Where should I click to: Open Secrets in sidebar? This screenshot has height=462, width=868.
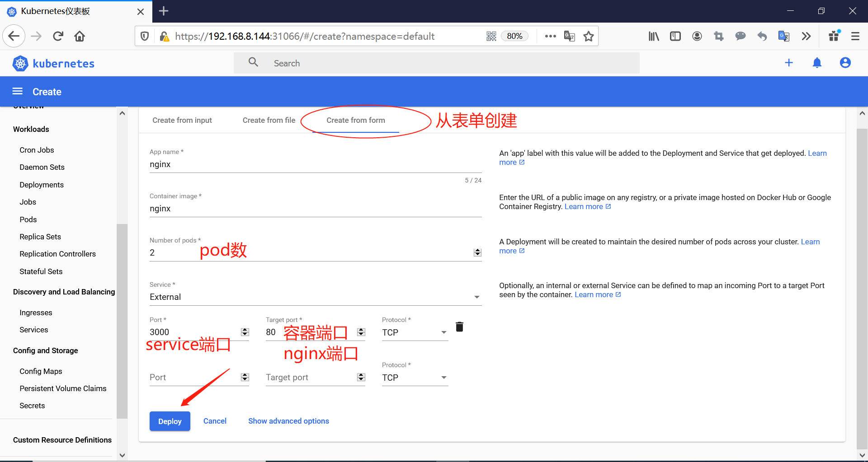pyautogui.click(x=32, y=406)
